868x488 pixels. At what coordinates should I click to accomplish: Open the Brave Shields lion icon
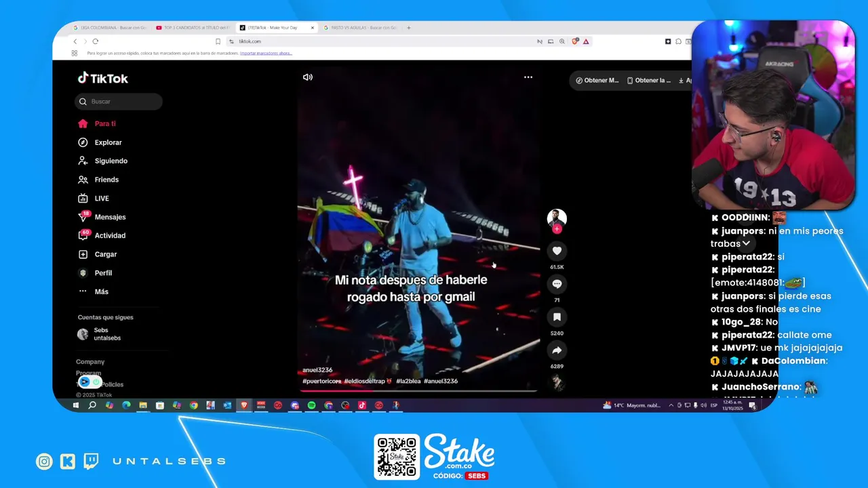575,41
